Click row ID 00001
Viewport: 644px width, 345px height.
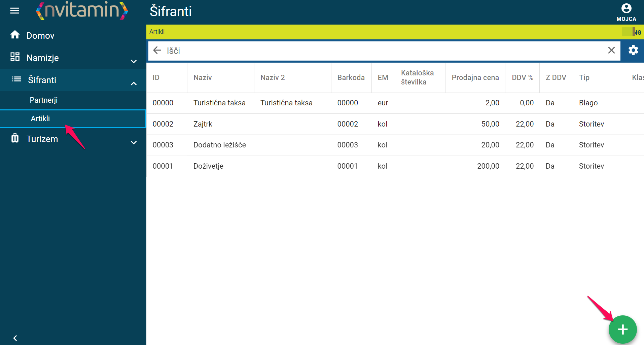pos(163,166)
